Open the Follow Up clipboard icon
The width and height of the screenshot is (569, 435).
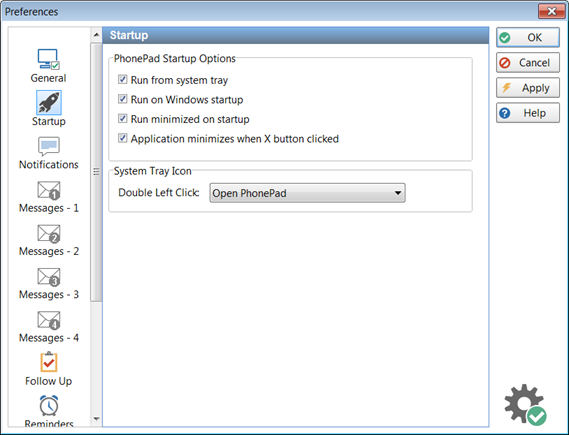pos(49,362)
